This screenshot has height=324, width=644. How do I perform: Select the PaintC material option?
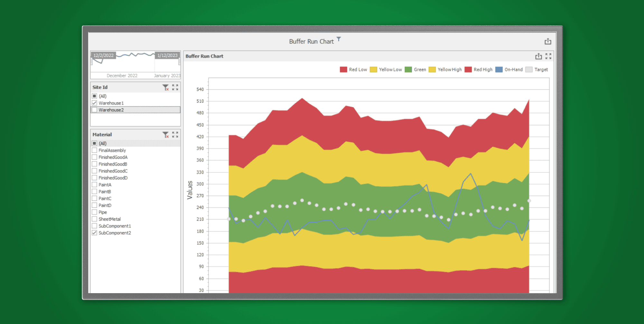pos(95,199)
